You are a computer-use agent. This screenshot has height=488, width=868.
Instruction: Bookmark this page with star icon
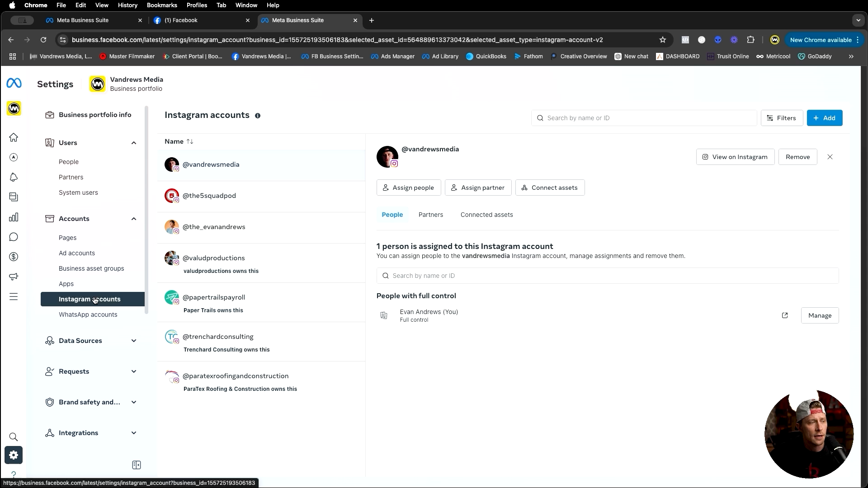(663, 40)
